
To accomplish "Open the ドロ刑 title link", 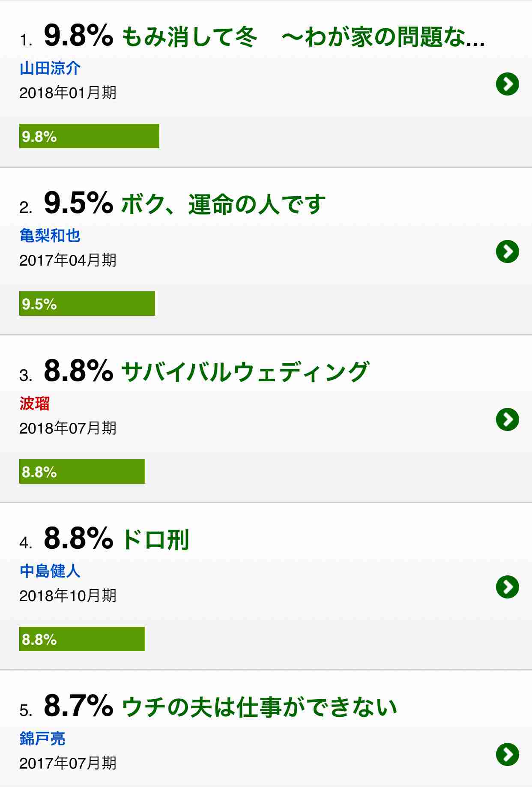I will 155,539.
